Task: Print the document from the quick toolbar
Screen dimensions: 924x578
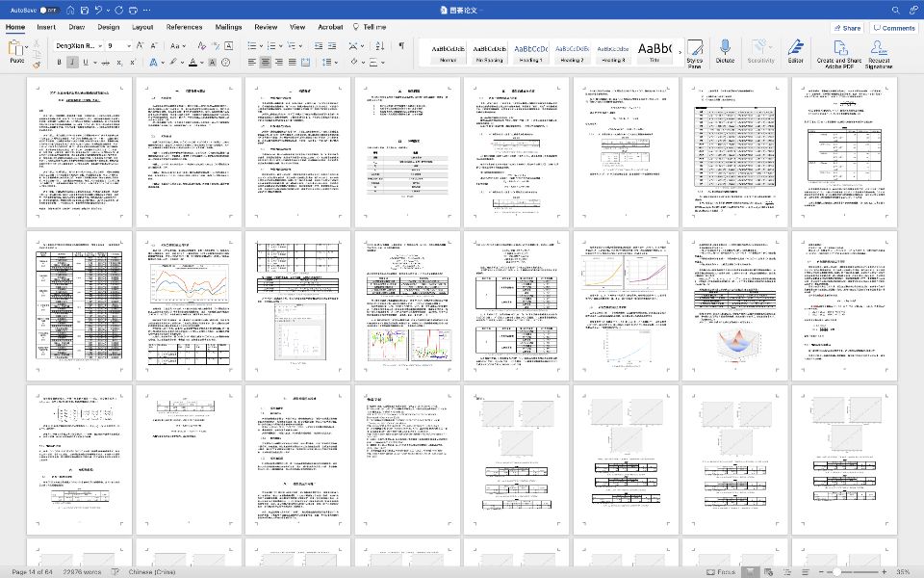Action: coord(133,10)
